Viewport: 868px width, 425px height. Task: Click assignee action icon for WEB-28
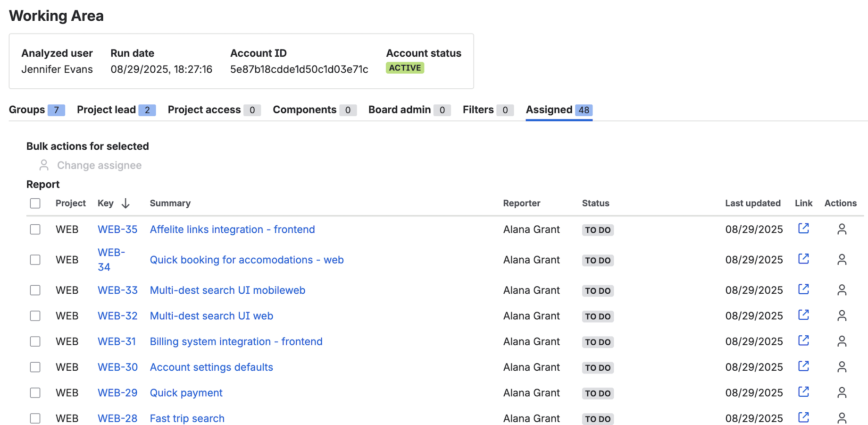click(842, 418)
